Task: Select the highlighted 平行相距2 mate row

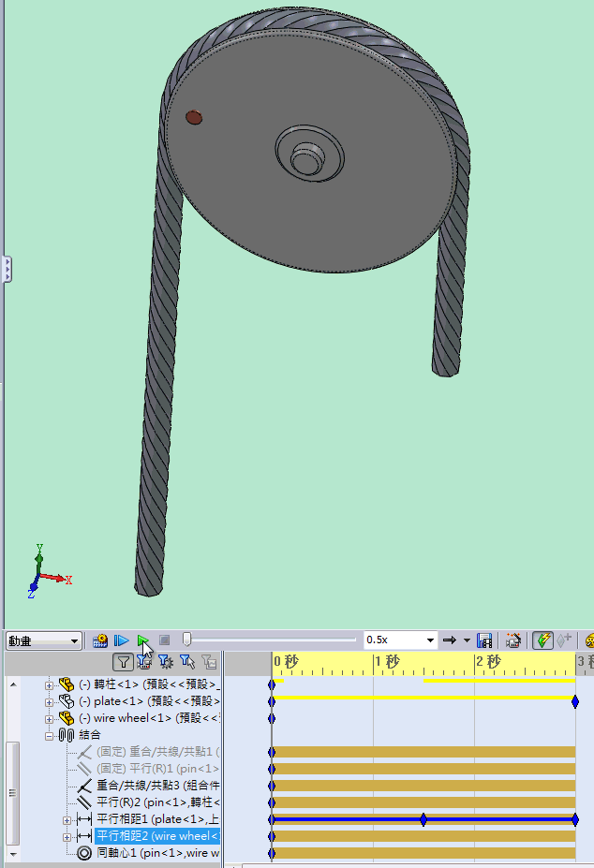Action: 157,836
